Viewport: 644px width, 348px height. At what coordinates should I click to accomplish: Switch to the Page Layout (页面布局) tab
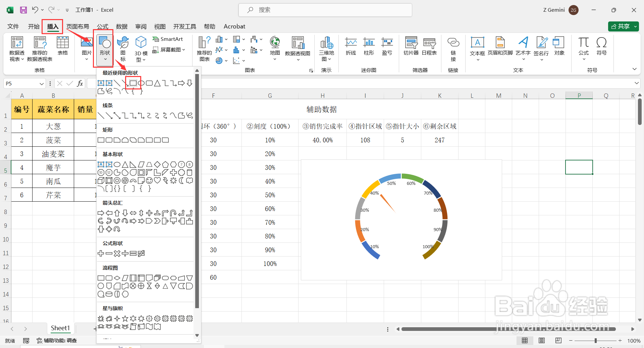(x=78, y=26)
